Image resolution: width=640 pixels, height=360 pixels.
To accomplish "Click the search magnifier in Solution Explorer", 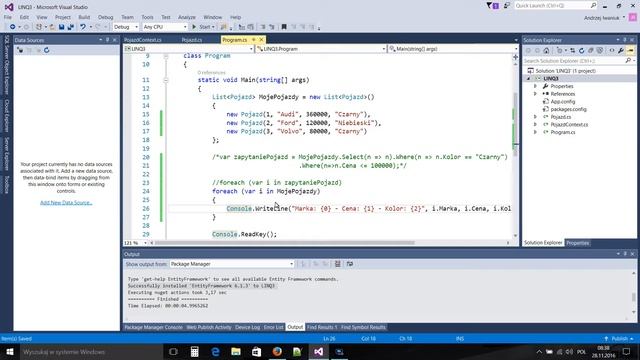I will pyautogui.click(x=628, y=60).
